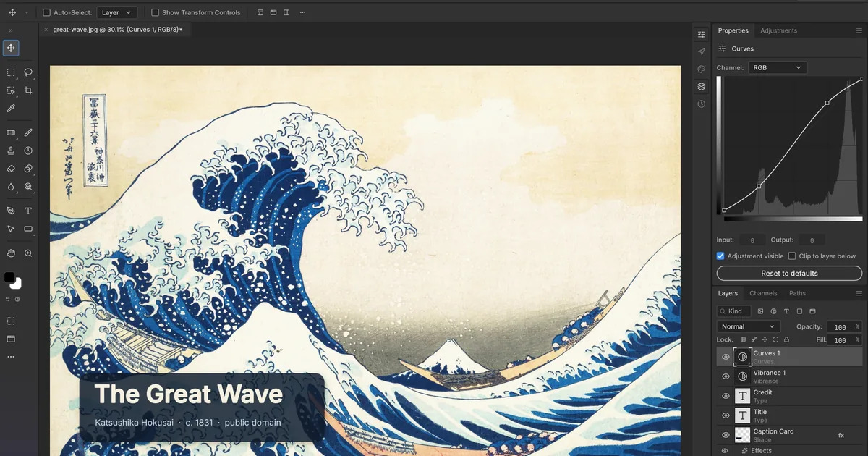Pick the Eyedropper tool

11,109
